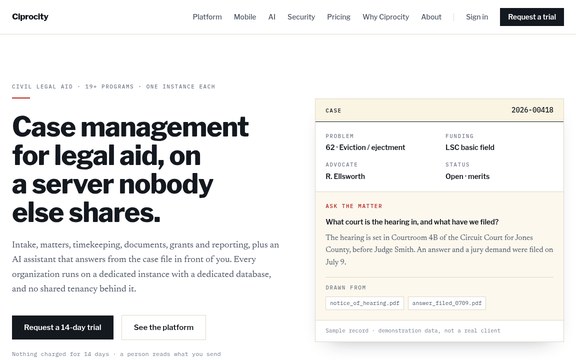This screenshot has height=360, width=576.
Task: Click the answer paragraph about Courtroom 4B
Action: [x=439, y=250]
